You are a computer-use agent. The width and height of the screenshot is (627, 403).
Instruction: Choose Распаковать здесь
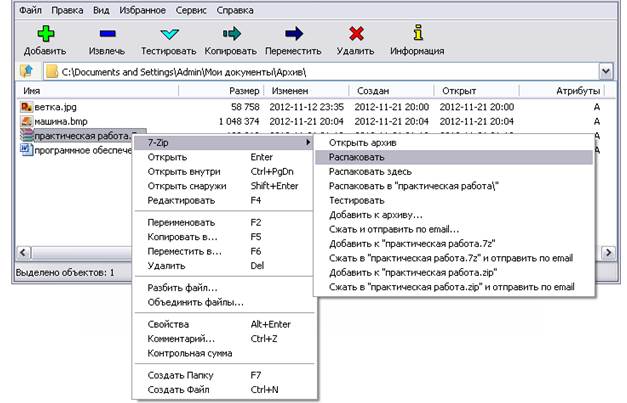(454, 172)
